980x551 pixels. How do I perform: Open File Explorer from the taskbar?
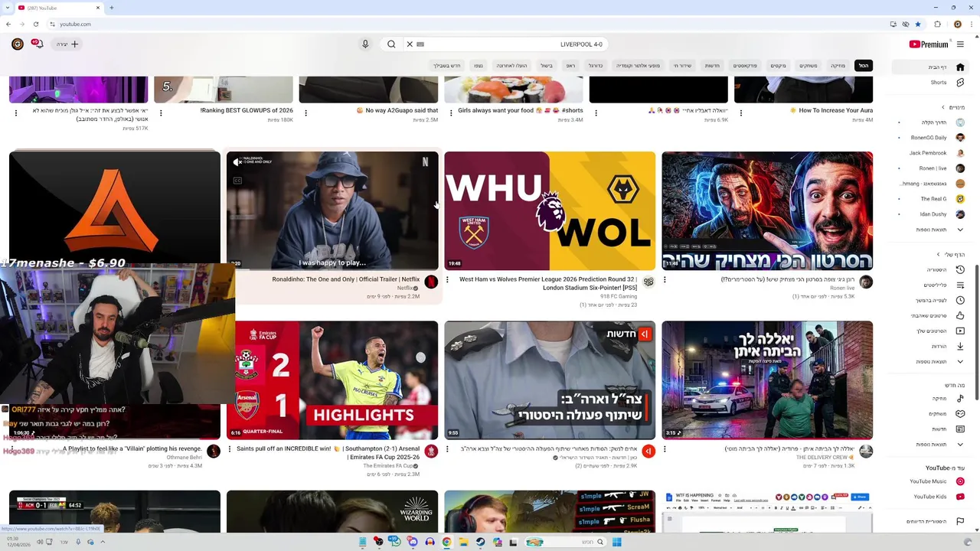(x=463, y=542)
